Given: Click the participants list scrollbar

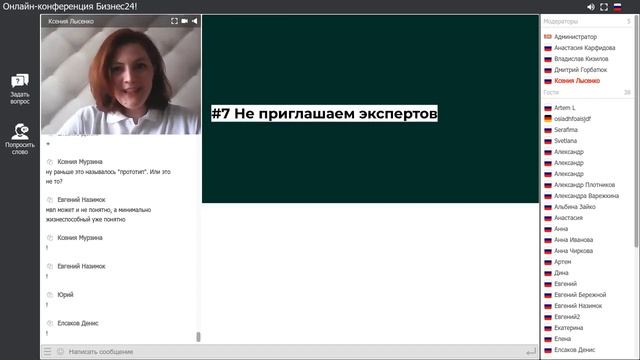Looking at the screenshot, I should click(636, 131).
